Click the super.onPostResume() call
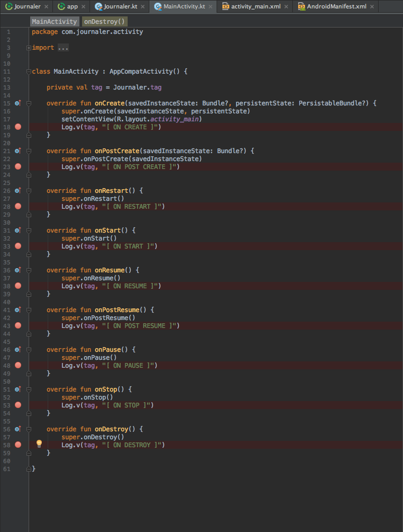The height and width of the screenshot is (532, 403). 98,318
